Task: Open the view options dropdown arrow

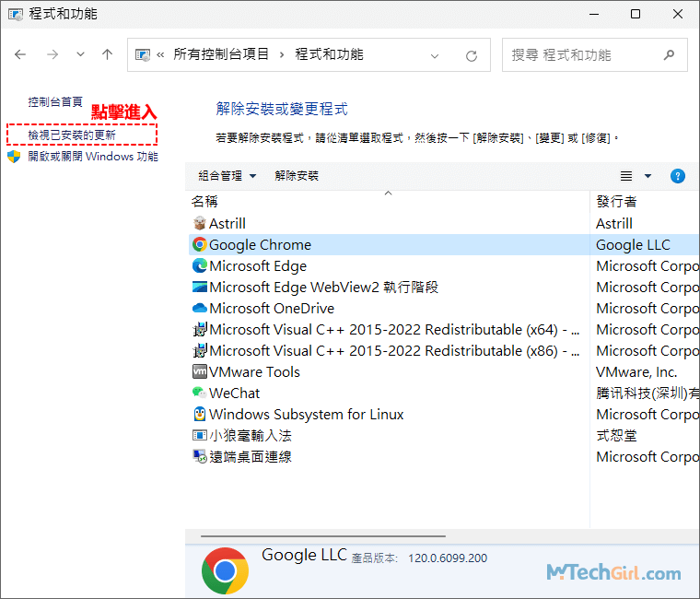Action: tap(647, 176)
